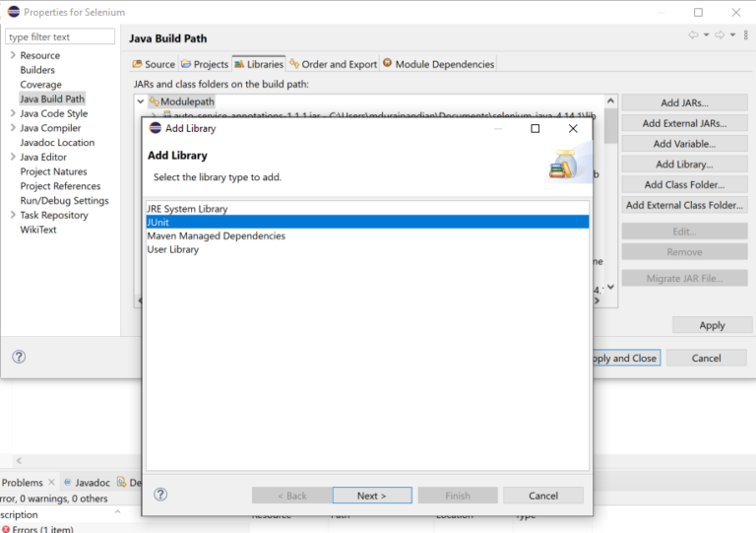Click Next in Add Library dialog
Screen dimensions: 756x533
point(372,496)
